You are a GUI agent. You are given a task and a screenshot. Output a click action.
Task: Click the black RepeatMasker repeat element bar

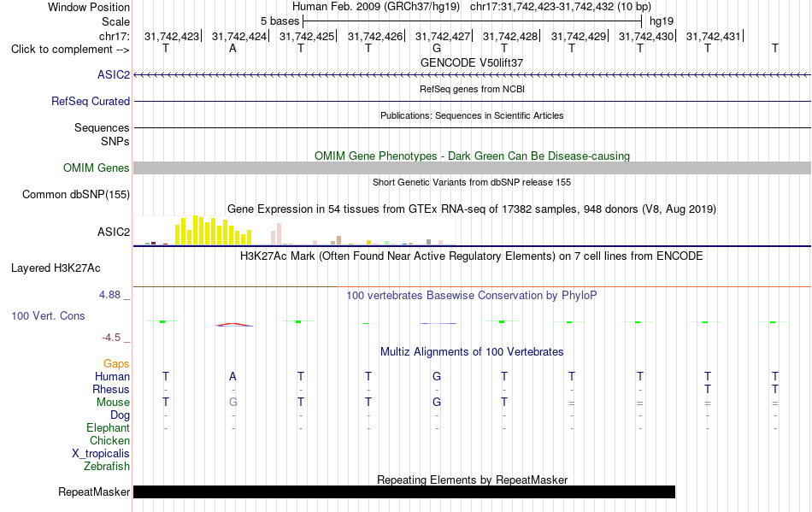point(404,491)
